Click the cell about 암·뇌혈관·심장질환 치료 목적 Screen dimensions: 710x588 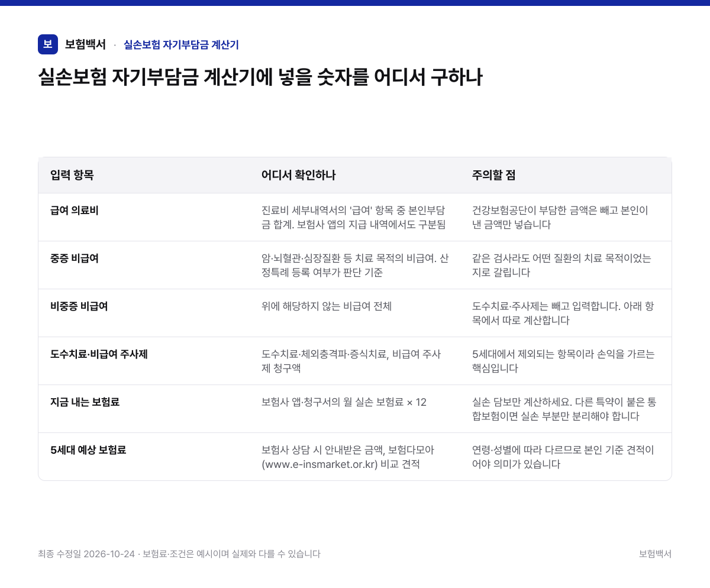355,265
